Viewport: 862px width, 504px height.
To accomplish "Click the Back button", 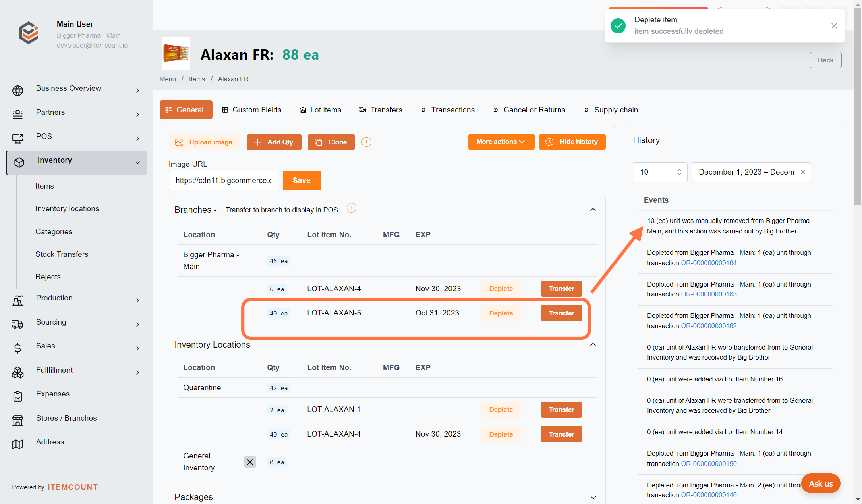I will [x=825, y=60].
